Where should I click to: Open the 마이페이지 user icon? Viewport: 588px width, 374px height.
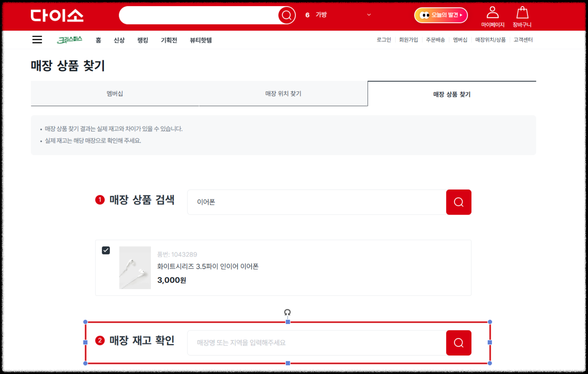[x=492, y=17]
